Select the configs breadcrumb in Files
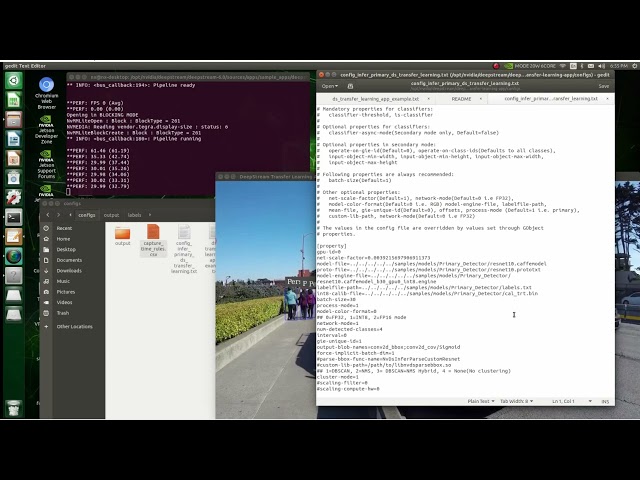The height and width of the screenshot is (480, 640). 87,215
